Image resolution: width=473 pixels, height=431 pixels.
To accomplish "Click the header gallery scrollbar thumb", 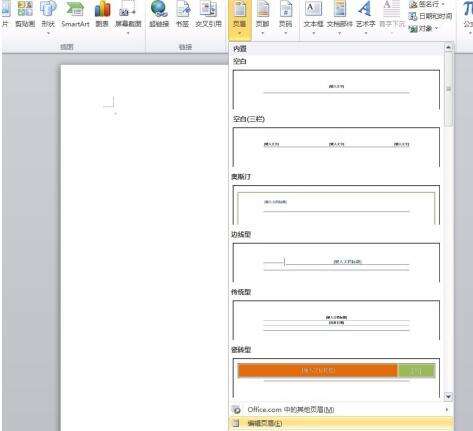I will point(448,89).
